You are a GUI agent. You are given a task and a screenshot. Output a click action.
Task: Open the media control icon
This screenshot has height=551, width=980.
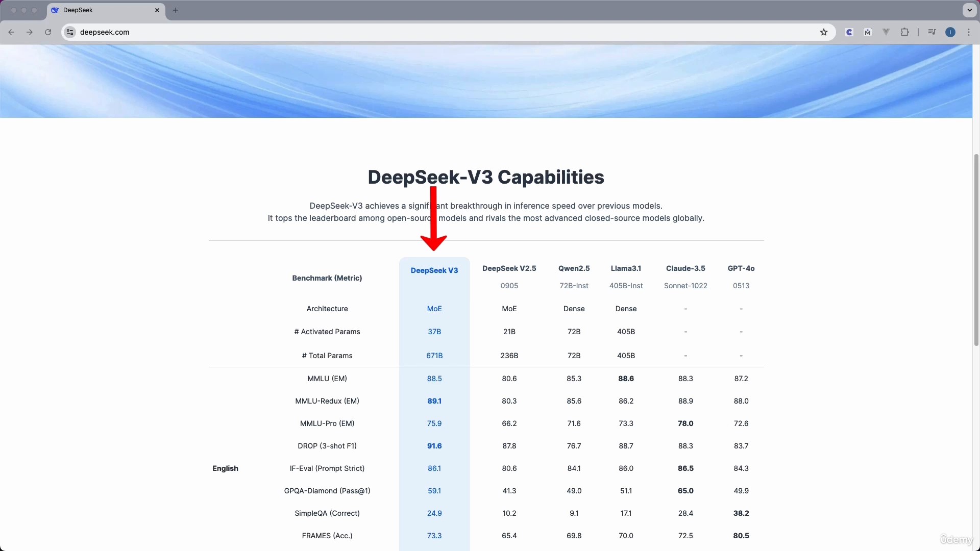coord(932,32)
